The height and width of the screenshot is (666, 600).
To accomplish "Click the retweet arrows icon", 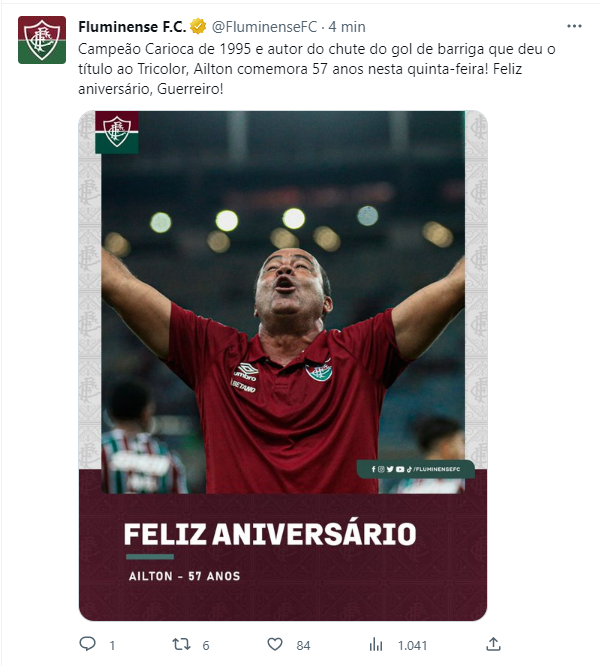I will tap(181, 644).
